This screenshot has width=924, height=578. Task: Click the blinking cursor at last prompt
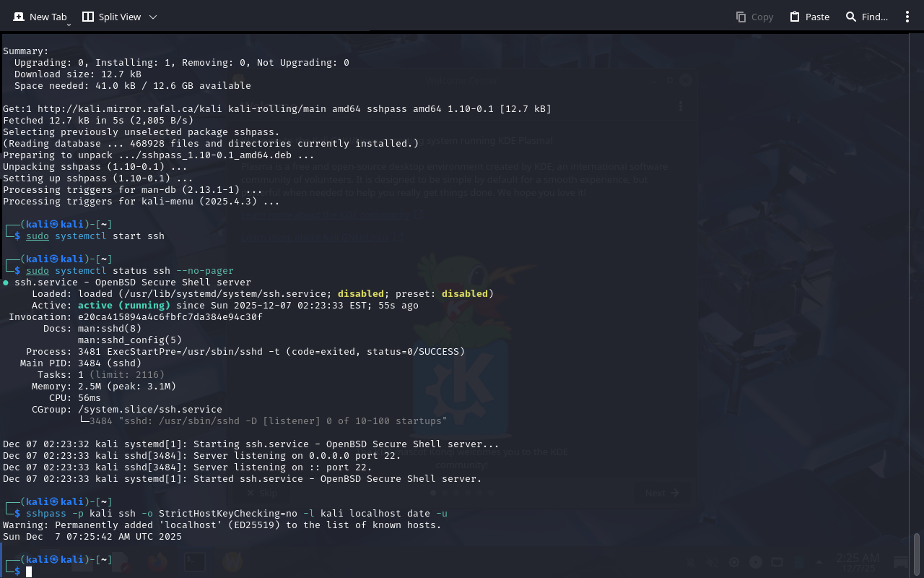(29, 571)
